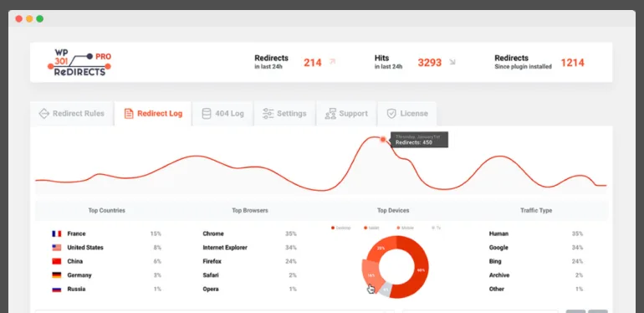Click the Human traffic type row

coord(536,233)
